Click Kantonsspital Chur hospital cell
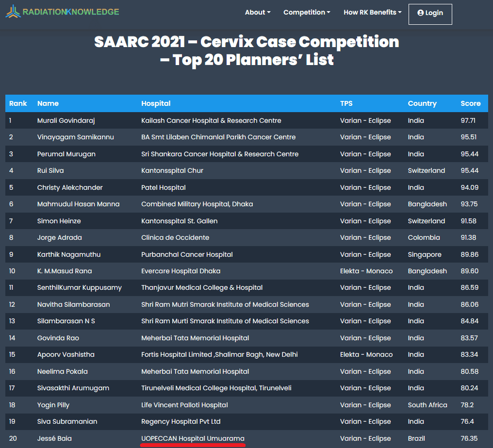 [172, 170]
